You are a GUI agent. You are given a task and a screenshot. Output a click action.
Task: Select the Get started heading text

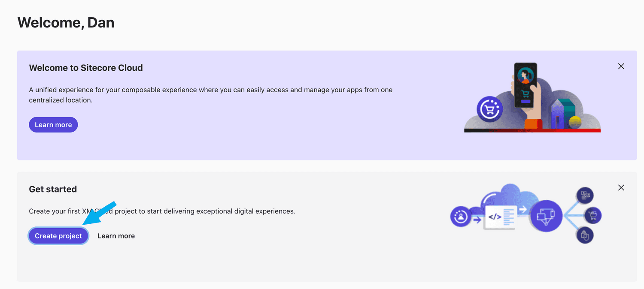click(x=53, y=189)
